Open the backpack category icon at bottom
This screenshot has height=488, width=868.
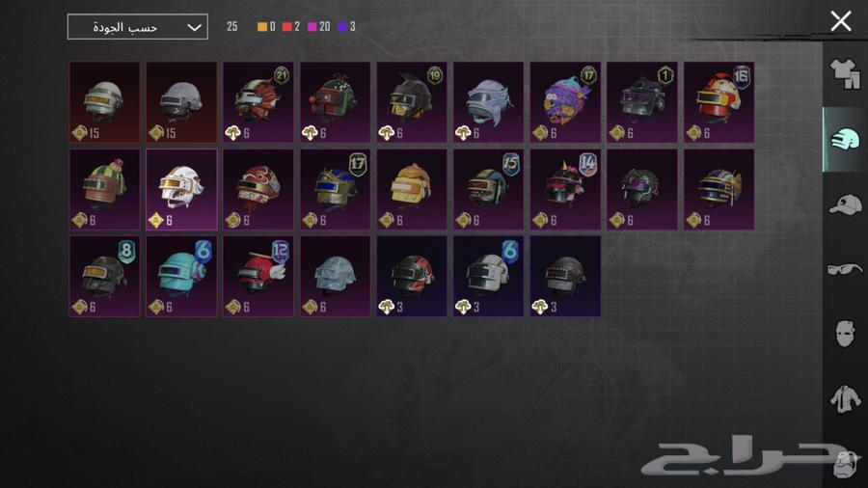[846, 464]
